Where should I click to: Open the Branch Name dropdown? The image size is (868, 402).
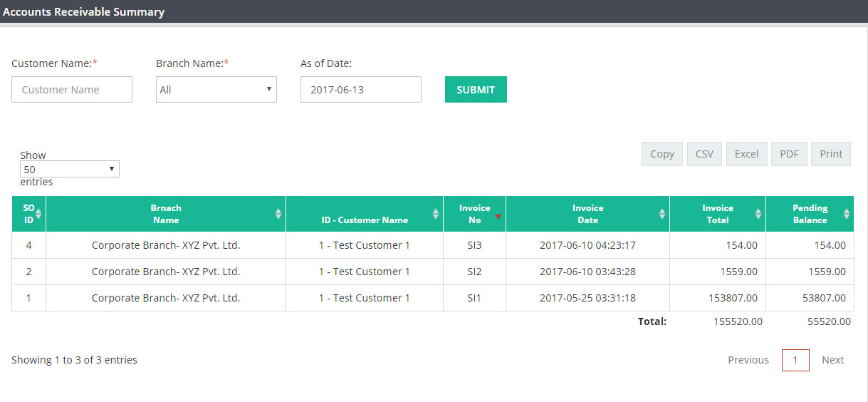tap(216, 90)
